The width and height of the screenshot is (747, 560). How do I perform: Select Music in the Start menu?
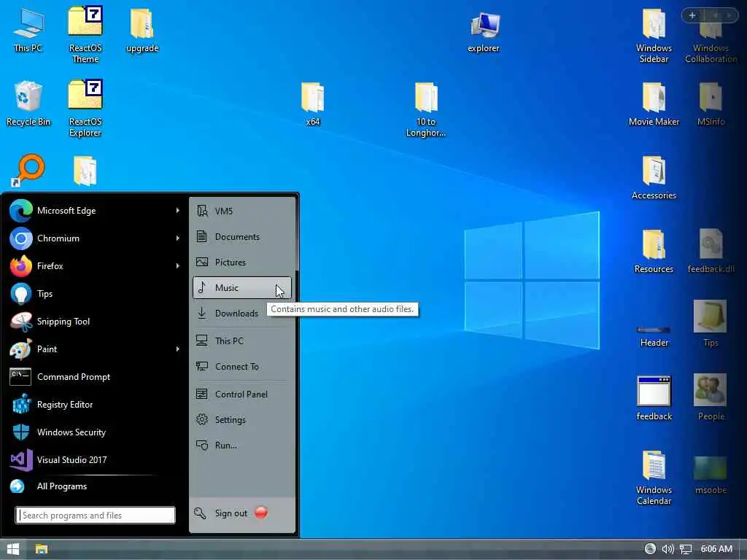[x=242, y=287]
